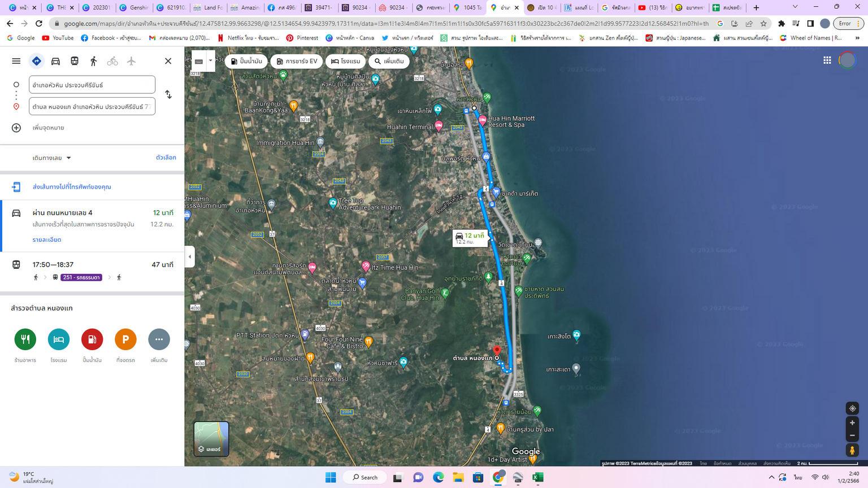Activate the Street View pegman
Screen dimensions: 868x488
coord(852,450)
